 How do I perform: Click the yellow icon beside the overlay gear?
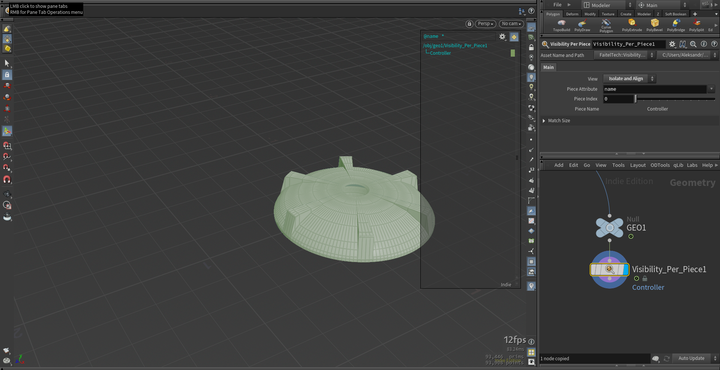[x=514, y=37]
